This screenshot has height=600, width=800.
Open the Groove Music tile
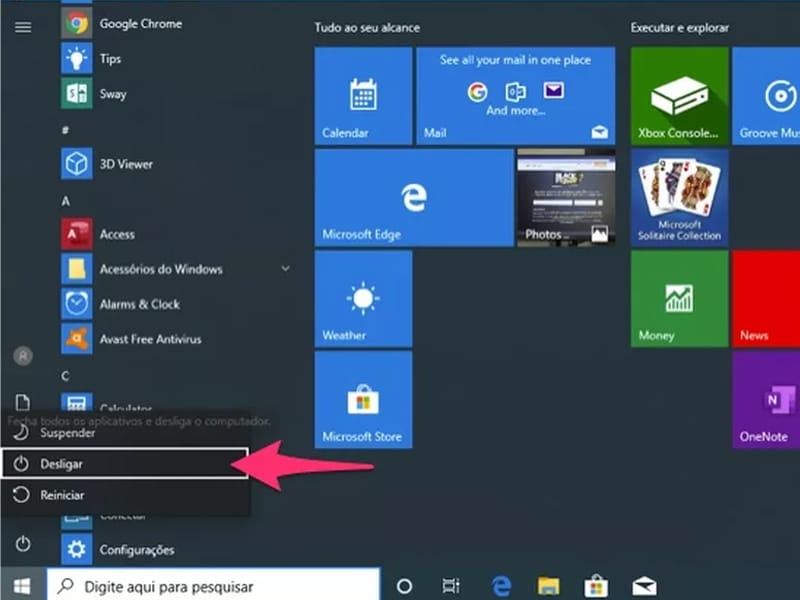coord(766,95)
